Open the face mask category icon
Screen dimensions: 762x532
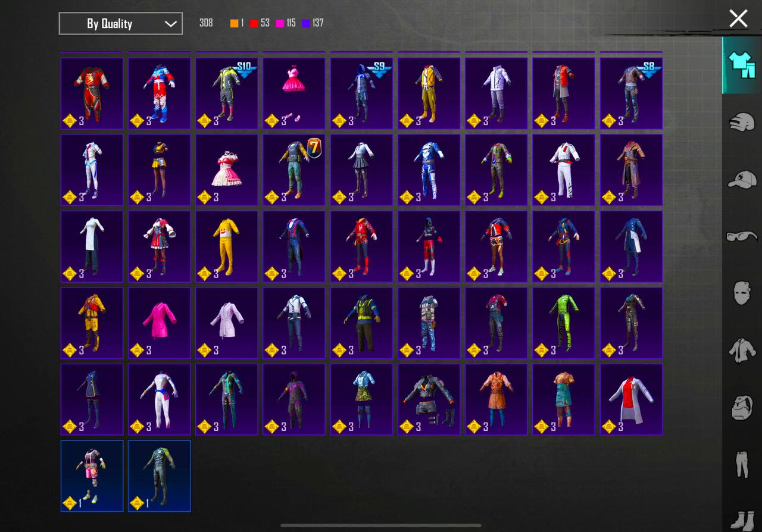point(742,293)
